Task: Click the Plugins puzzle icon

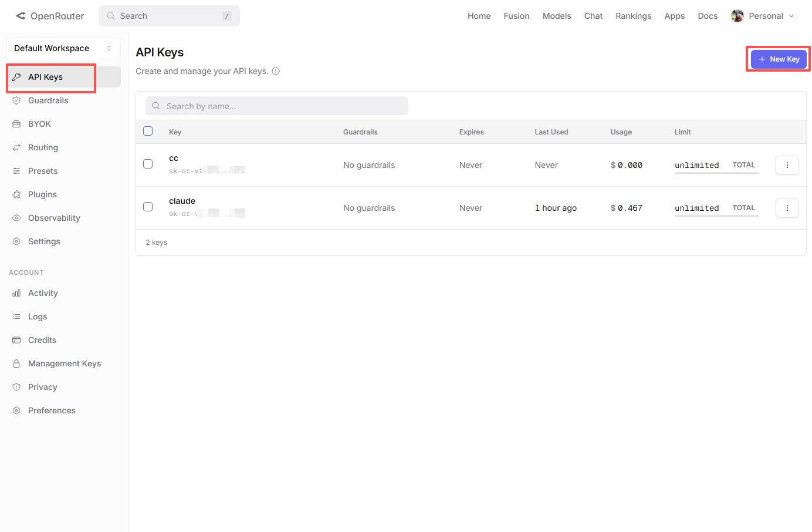Action: 16,194
